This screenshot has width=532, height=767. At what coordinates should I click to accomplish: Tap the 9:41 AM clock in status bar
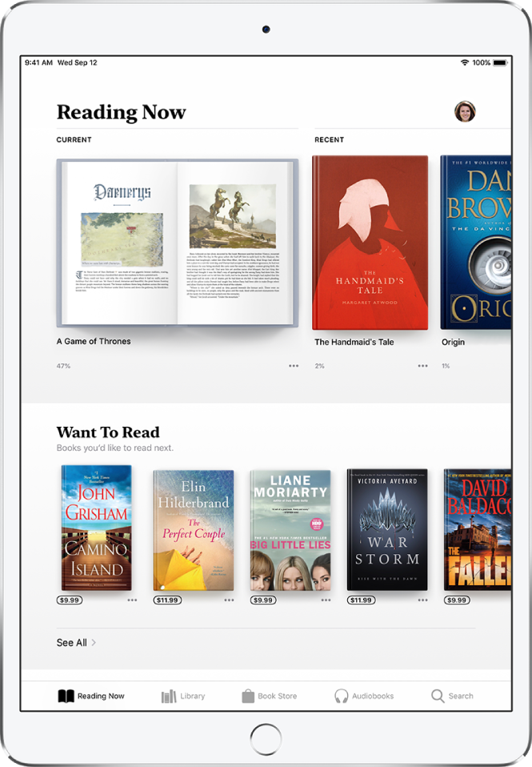pyautogui.click(x=38, y=62)
